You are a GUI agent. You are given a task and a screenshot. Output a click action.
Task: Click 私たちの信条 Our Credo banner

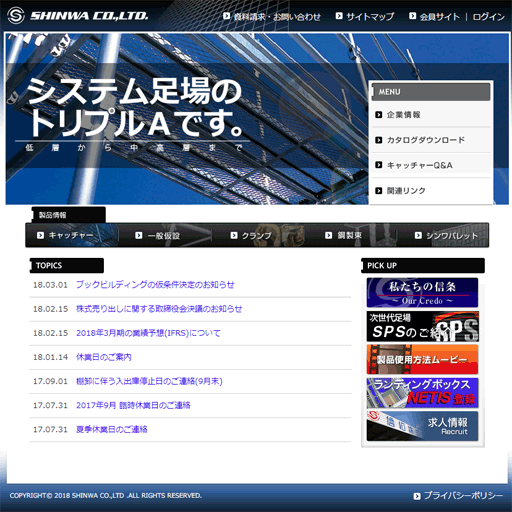422,293
